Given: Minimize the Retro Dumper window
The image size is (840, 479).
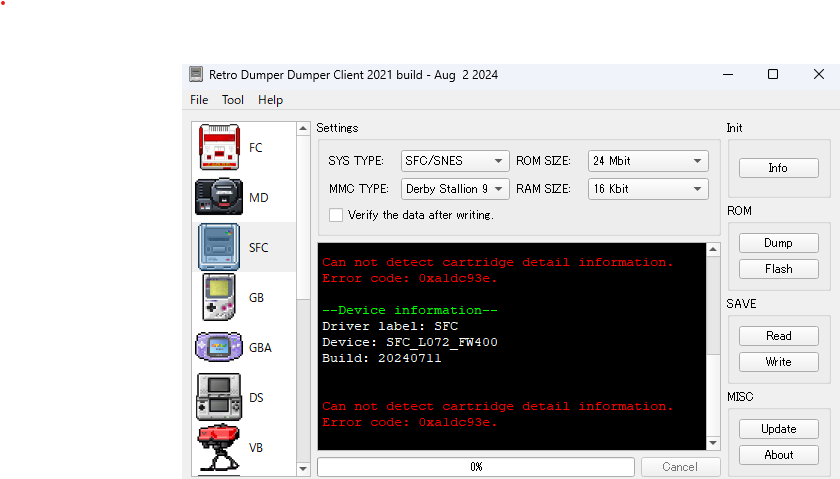Looking at the screenshot, I should (728, 74).
